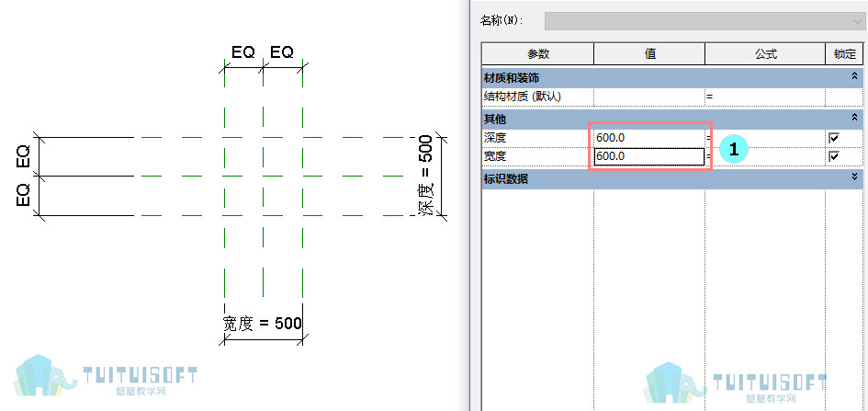Click the 结构材质 formula cell
This screenshot has width=868, height=411.
pyautogui.click(x=764, y=97)
